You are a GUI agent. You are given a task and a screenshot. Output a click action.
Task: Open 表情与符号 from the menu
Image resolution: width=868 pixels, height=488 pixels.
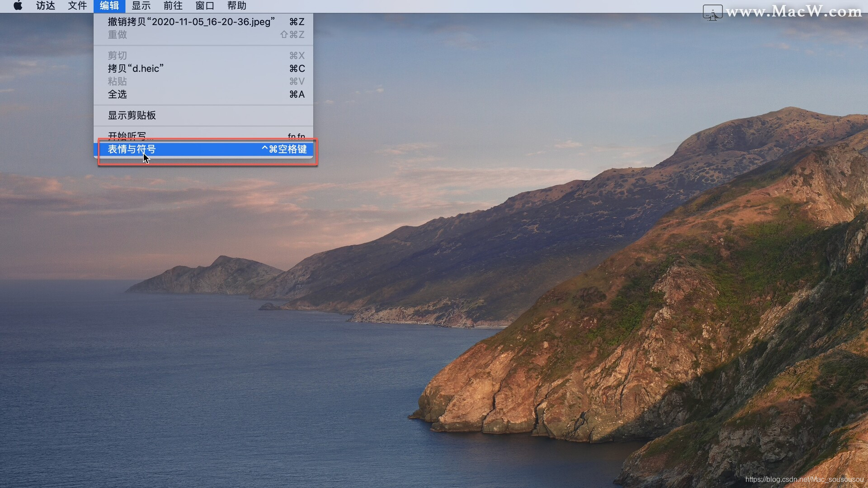pyautogui.click(x=132, y=149)
